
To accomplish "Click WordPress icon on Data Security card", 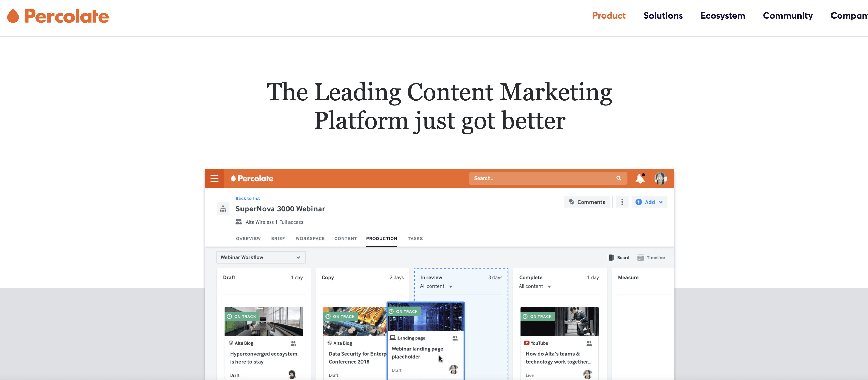I will [330, 343].
